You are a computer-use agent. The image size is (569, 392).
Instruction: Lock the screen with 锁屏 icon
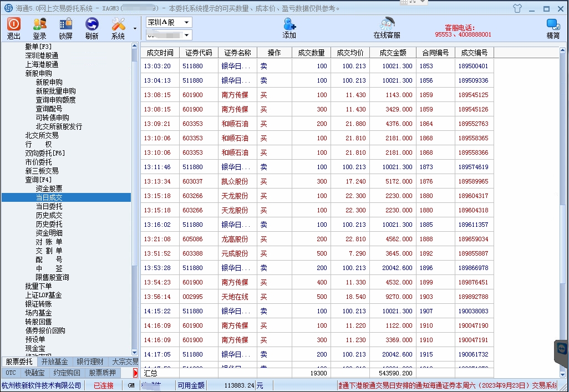coord(65,28)
